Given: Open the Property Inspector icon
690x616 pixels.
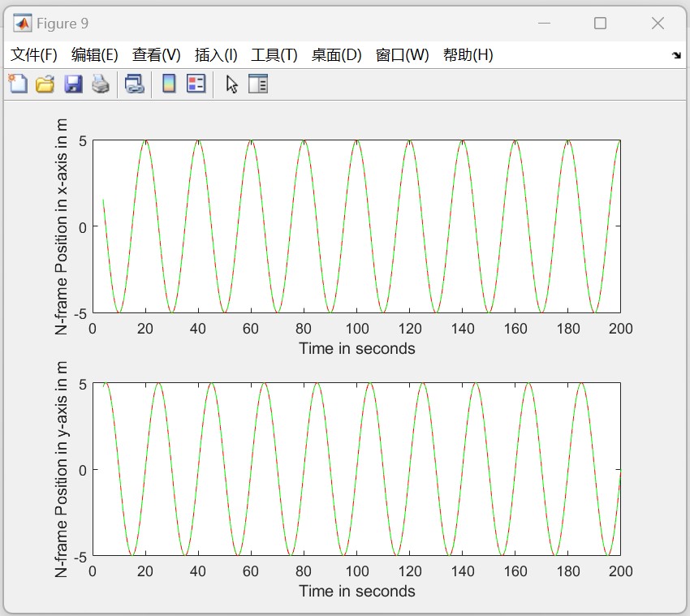Looking at the screenshot, I should [x=258, y=84].
